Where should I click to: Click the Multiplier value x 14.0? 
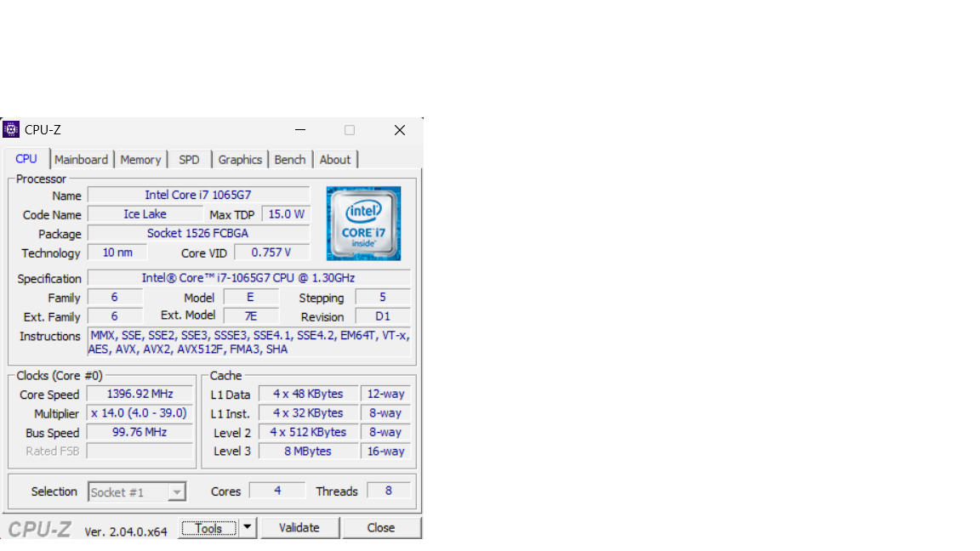140,413
